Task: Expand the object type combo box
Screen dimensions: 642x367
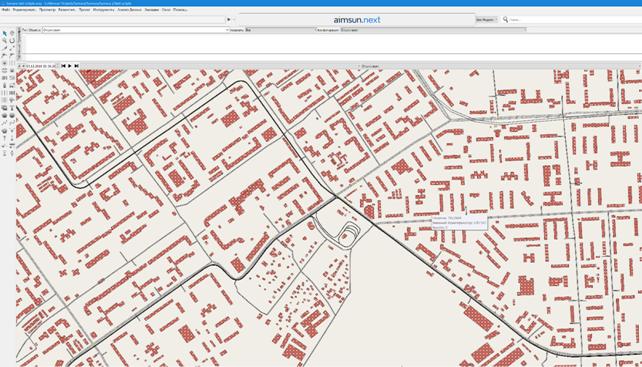Action: (135, 30)
